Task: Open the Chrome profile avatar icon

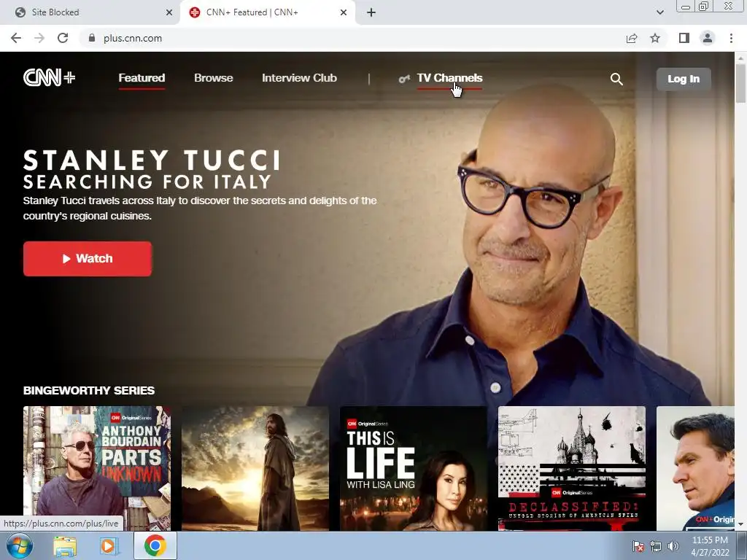Action: pos(708,38)
